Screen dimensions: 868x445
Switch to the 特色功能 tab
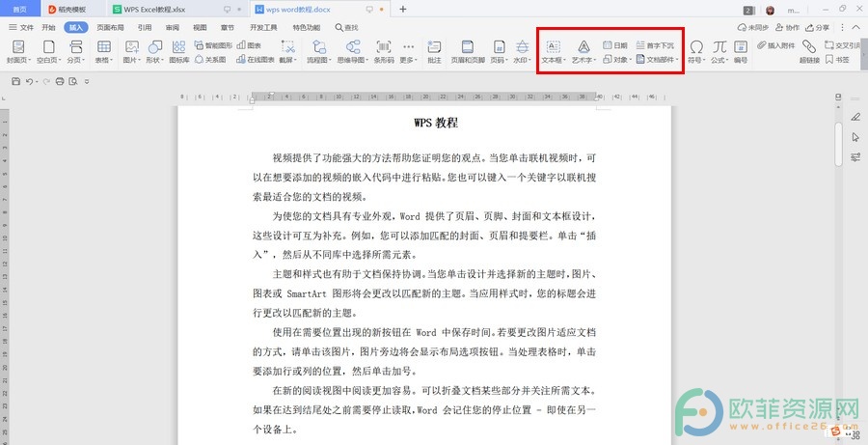(x=306, y=27)
